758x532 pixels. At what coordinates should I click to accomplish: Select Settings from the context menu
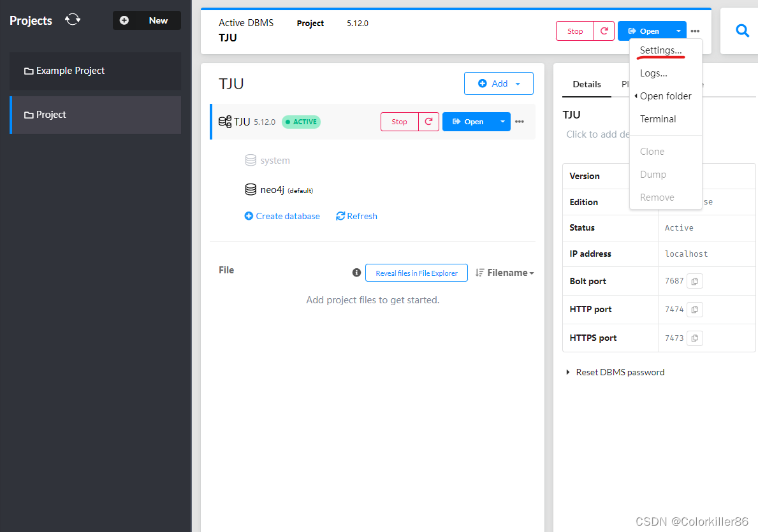660,50
